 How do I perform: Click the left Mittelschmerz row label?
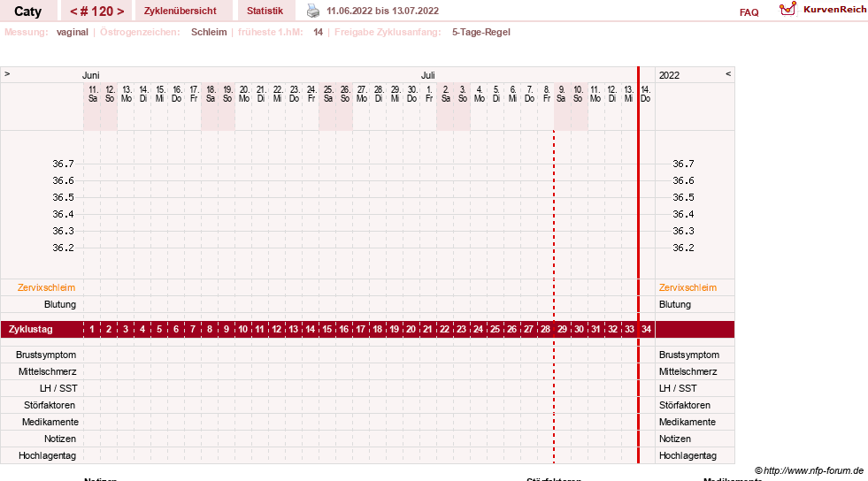point(47,371)
